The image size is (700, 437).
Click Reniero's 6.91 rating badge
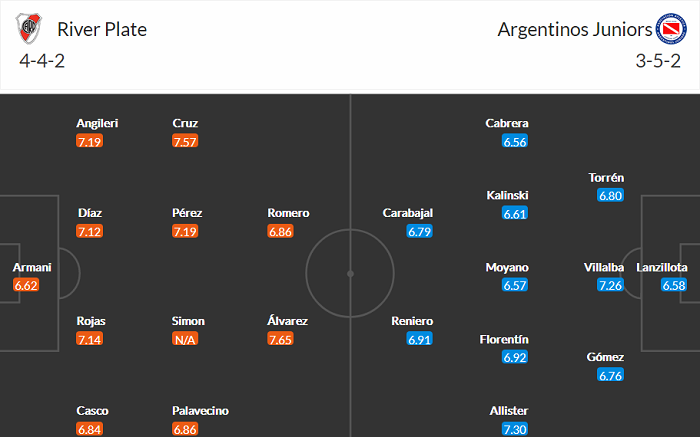[419, 341]
